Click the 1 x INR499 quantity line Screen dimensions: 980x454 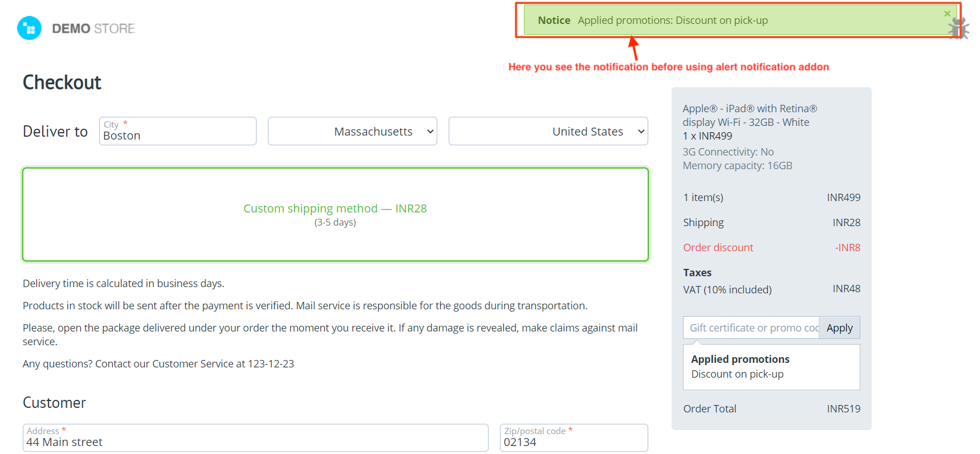(707, 136)
